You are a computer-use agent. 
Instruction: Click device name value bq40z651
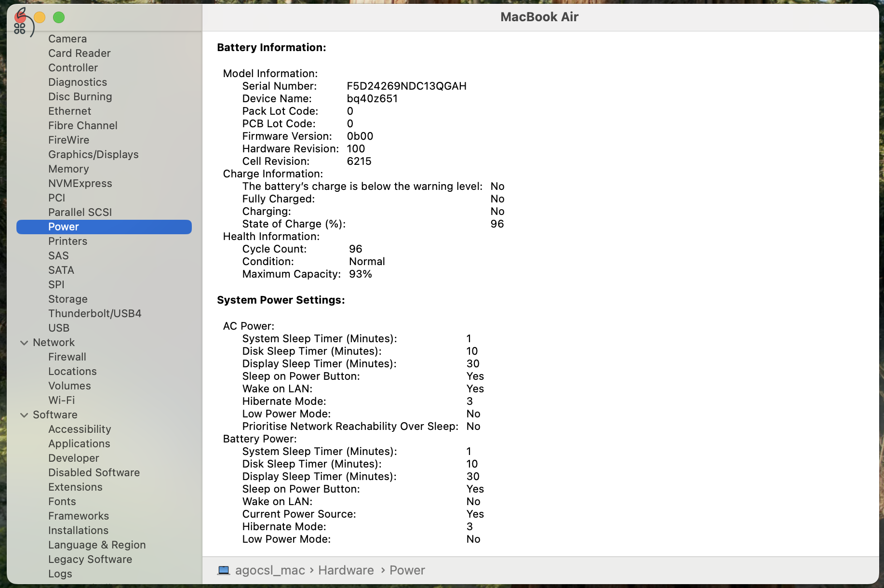[373, 98]
